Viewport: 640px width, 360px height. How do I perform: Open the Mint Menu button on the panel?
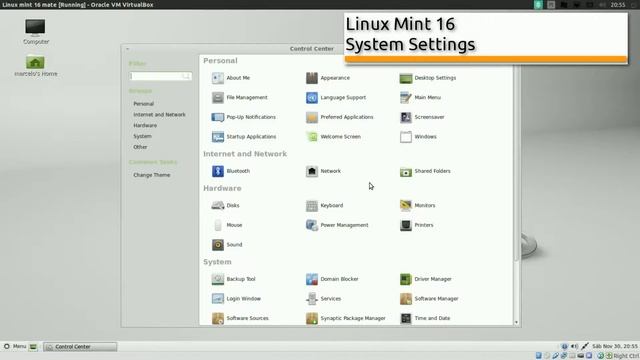(15, 347)
